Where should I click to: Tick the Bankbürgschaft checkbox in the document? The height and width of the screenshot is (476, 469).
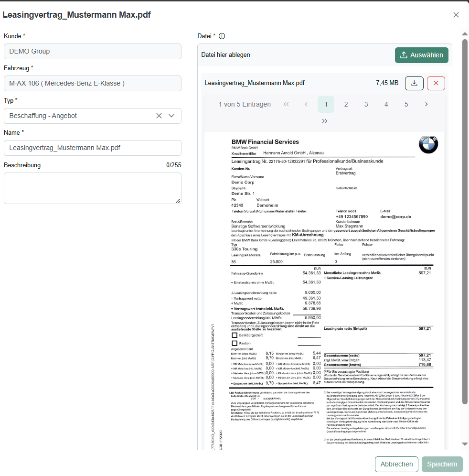pyautogui.click(x=234, y=335)
